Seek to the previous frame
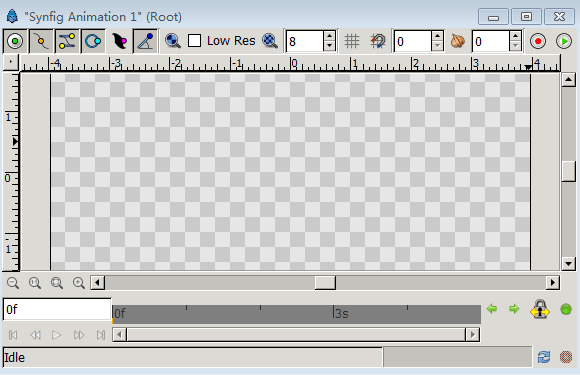Image resolution: width=580 pixels, height=375 pixels. point(35,335)
